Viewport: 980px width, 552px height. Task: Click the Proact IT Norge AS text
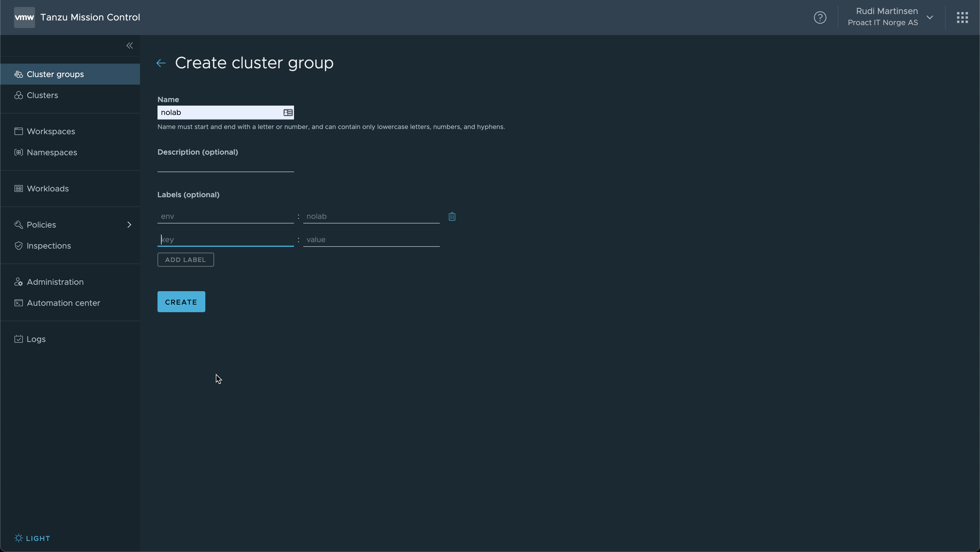tap(883, 22)
